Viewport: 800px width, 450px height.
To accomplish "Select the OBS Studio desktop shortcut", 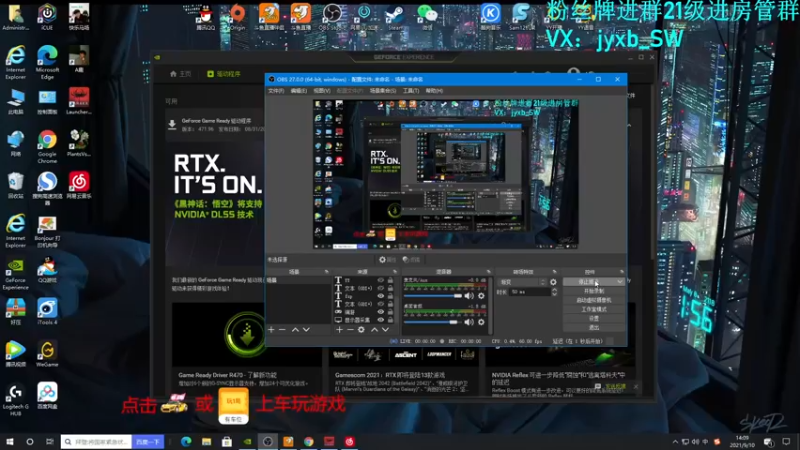I will pos(332,16).
